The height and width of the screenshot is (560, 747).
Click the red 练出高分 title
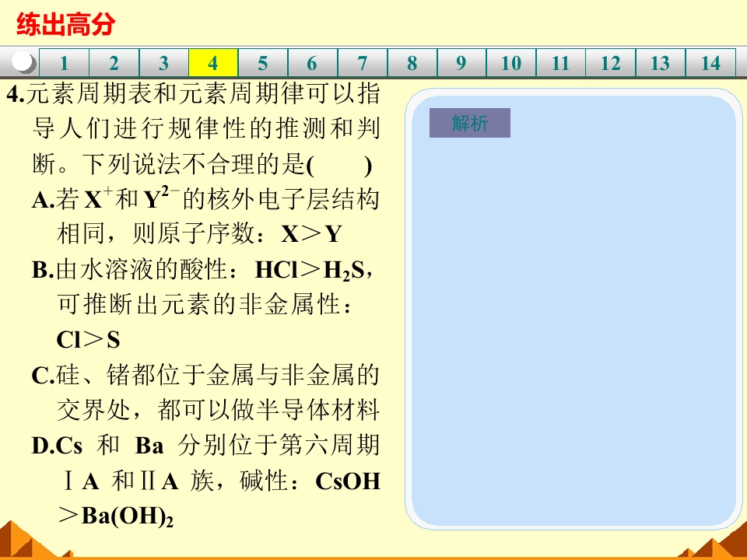tap(65, 24)
